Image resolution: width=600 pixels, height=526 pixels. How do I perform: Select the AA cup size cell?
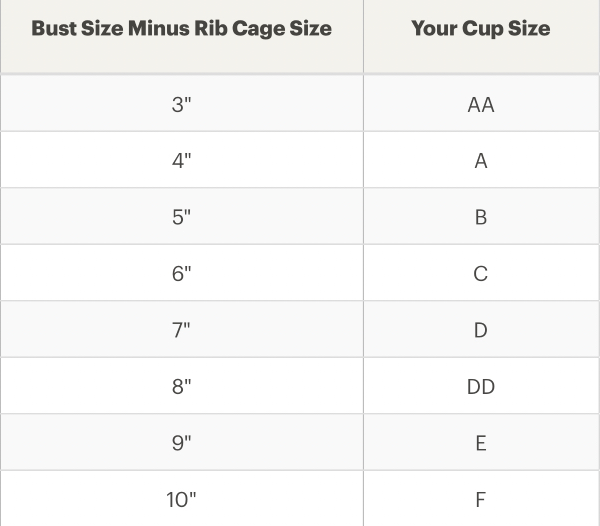click(480, 104)
